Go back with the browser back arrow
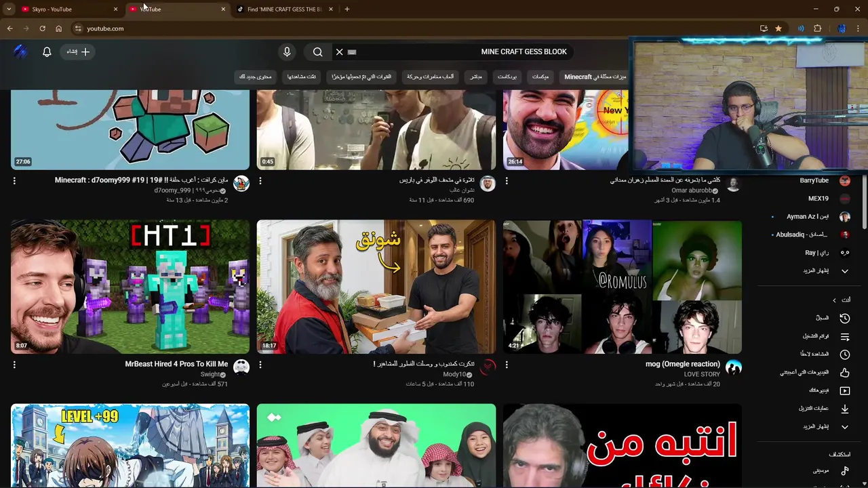This screenshot has height=488, width=868. 9,28
